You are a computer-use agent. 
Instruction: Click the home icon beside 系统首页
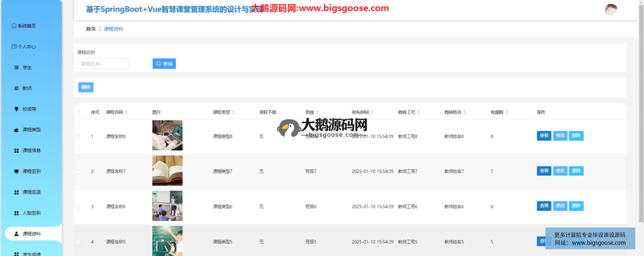[x=14, y=26]
